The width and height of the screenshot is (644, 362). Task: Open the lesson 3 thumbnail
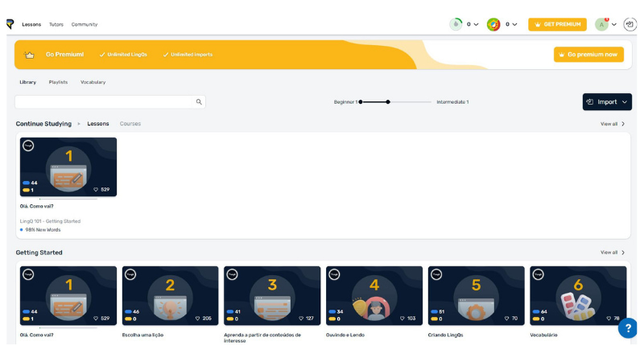272,295
